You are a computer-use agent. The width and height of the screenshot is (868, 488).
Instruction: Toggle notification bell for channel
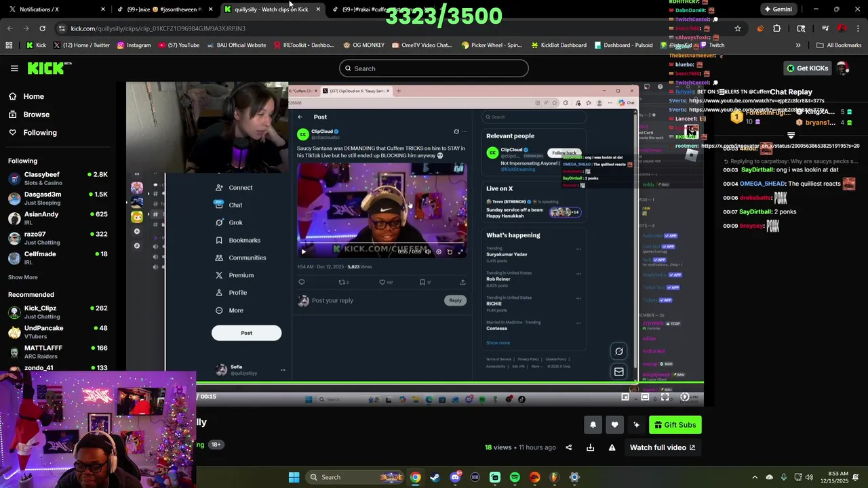[x=593, y=425]
